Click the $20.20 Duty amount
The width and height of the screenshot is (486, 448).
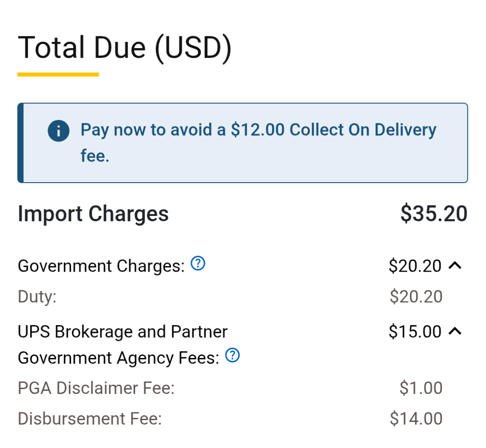pos(416,297)
